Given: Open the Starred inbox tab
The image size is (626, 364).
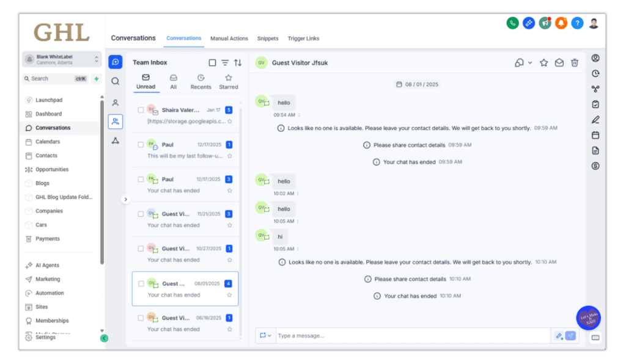Looking at the screenshot, I should coord(228,82).
